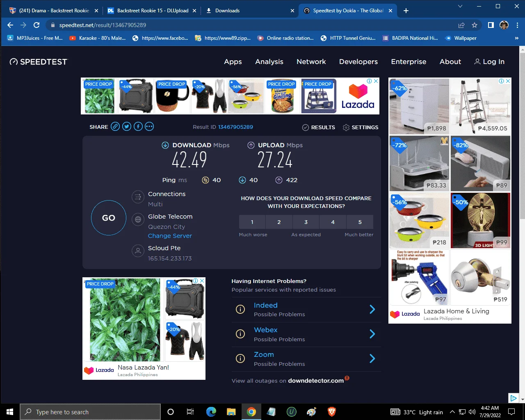Open the About menu
Viewport: 525px width, 420px height.
tap(450, 62)
